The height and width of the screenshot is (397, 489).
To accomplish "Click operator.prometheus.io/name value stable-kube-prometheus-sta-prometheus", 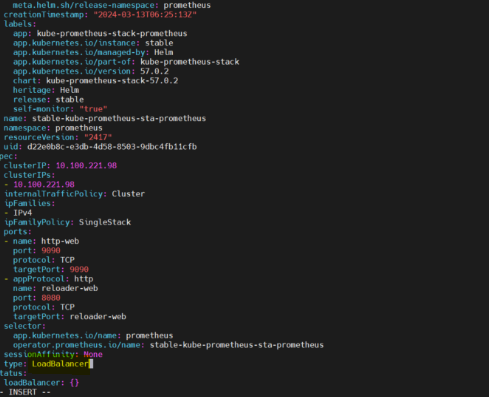I will (237, 345).
